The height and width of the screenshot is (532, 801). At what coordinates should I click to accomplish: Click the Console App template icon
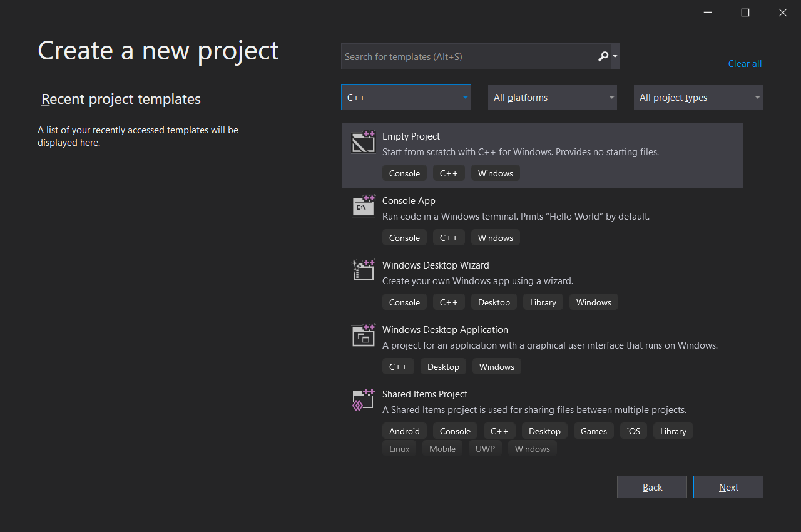(363, 206)
